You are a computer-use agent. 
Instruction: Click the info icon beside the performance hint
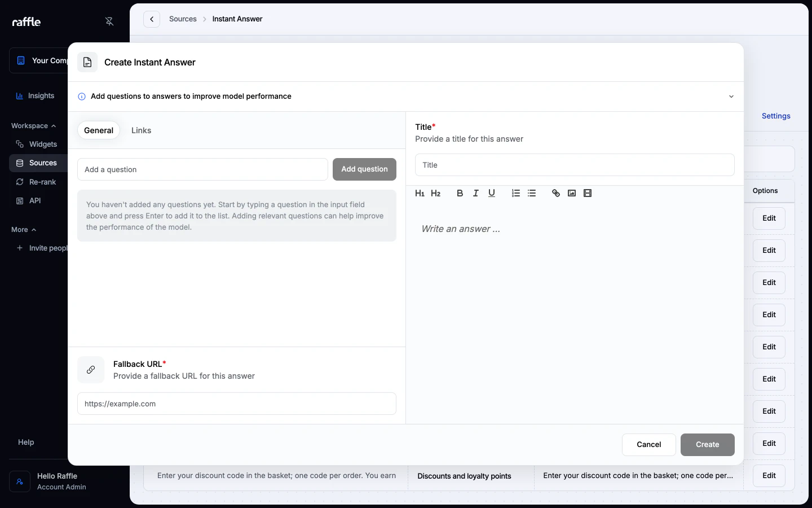82,97
